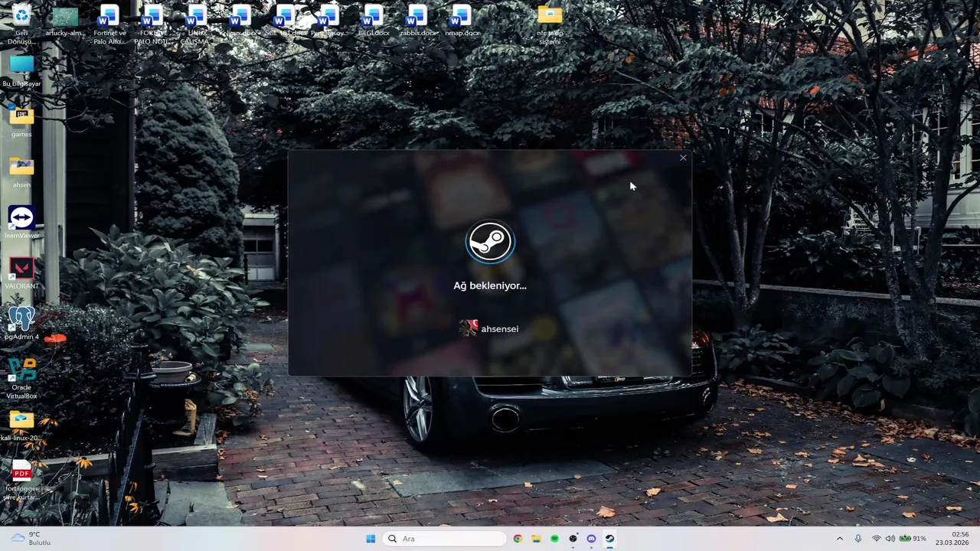This screenshot has height=551, width=980.
Task: Open the clock and date 02:56 panel
Action: pyautogui.click(x=952, y=539)
